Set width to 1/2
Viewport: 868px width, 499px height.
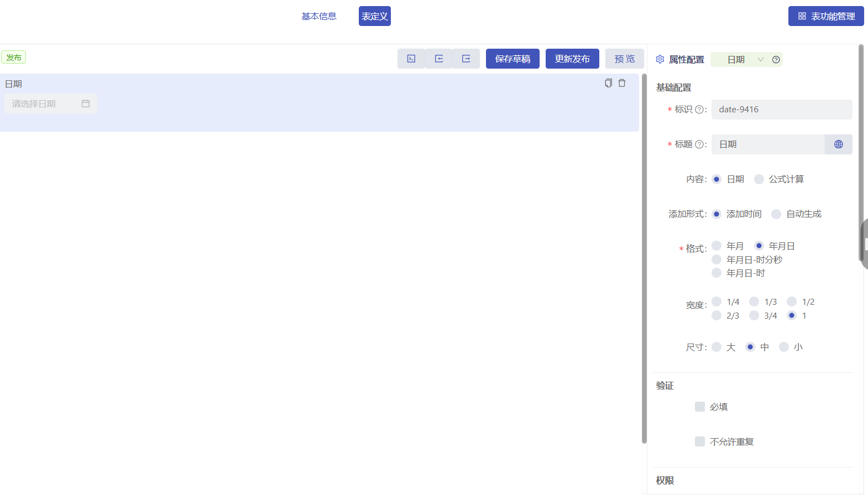[792, 302]
